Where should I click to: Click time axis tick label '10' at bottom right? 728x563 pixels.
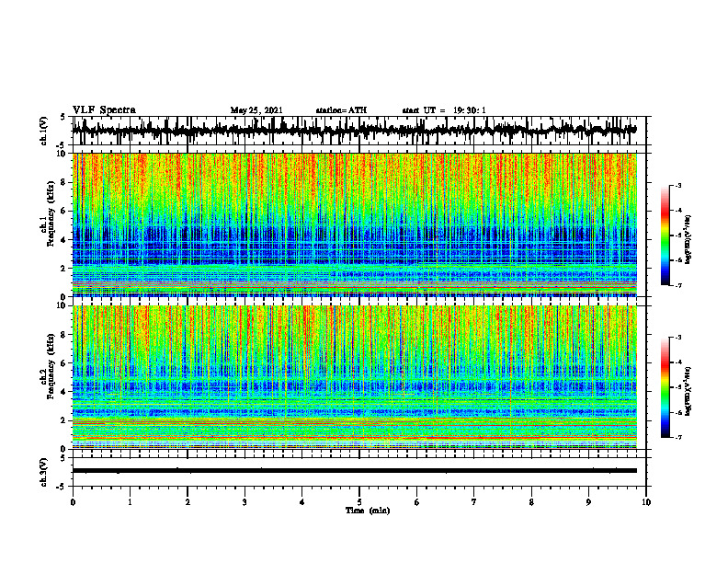pyautogui.click(x=646, y=502)
